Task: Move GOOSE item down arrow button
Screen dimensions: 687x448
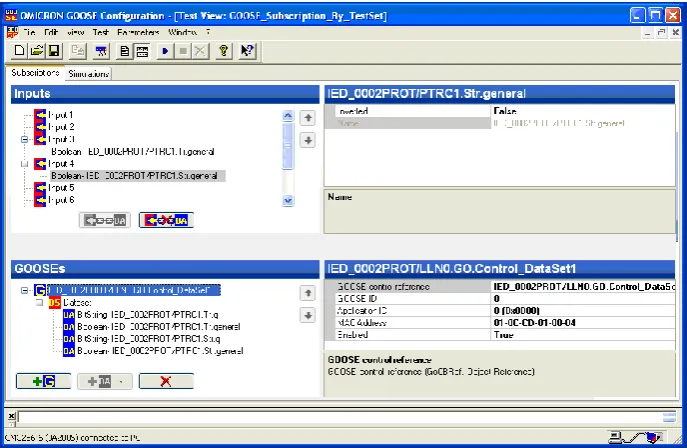Action: (x=308, y=315)
